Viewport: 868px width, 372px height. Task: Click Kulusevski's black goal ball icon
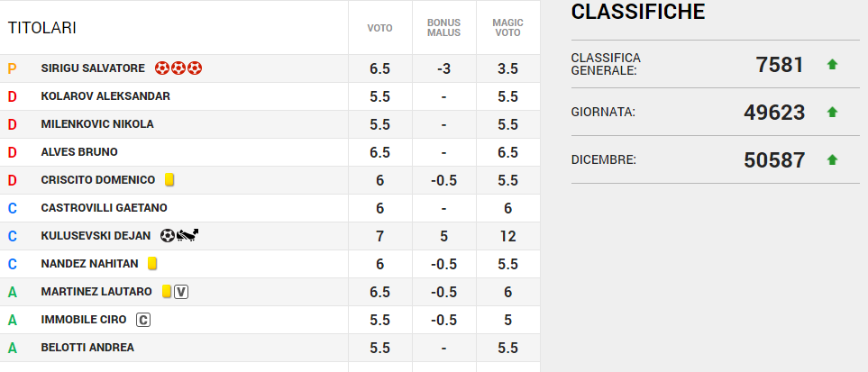[168, 236]
